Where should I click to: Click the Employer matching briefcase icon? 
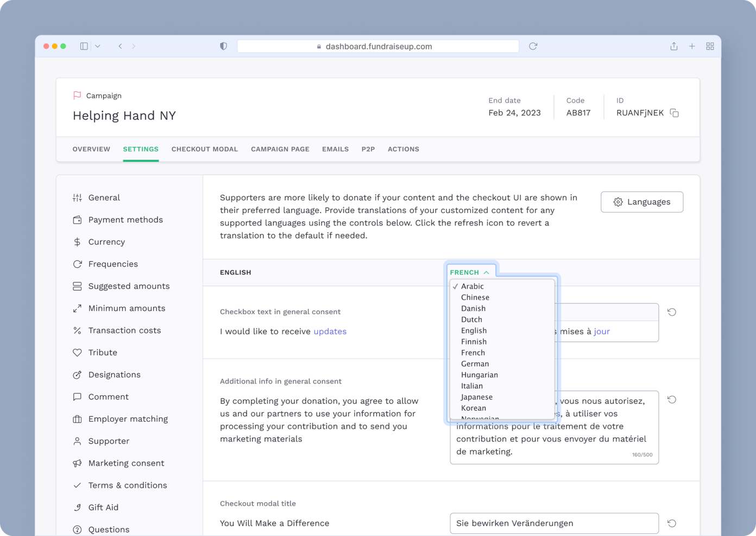(x=78, y=419)
